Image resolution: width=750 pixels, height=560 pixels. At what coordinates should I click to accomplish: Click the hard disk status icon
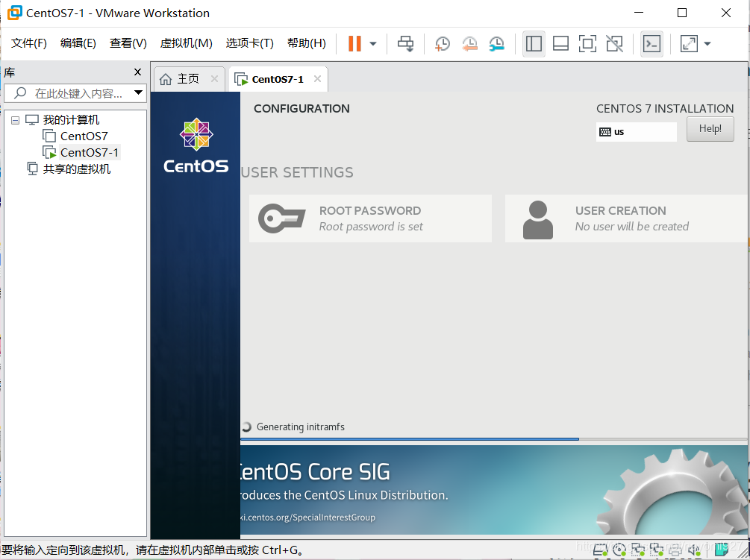(600, 550)
